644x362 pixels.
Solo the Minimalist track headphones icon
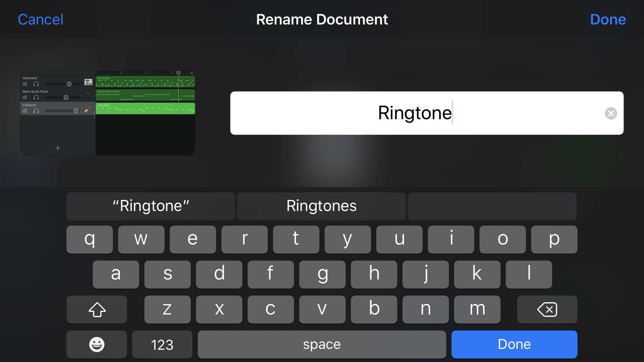point(36,84)
